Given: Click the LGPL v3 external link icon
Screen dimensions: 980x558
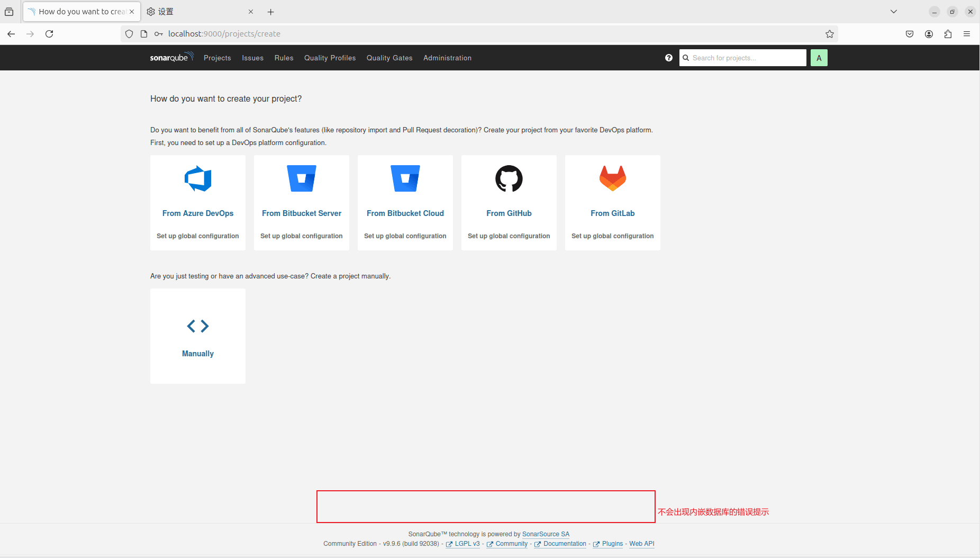Looking at the screenshot, I should click(449, 544).
